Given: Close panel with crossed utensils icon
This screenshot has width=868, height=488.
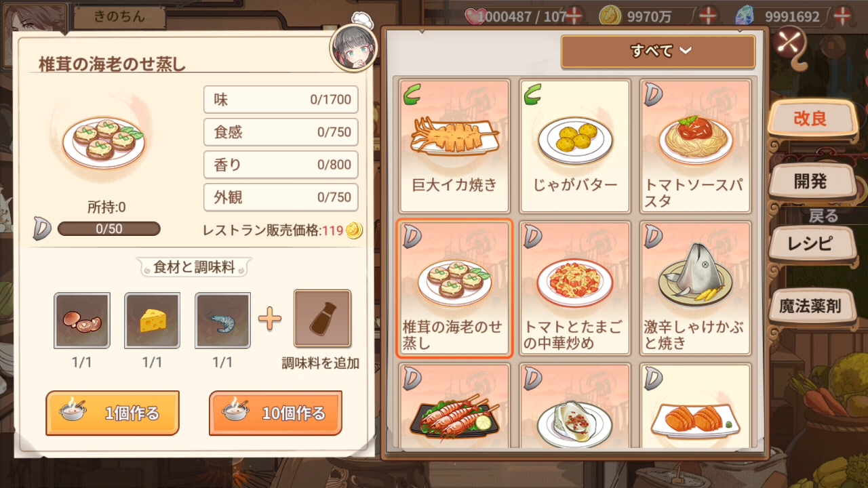Looking at the screenshot, I should click(788, 43).
